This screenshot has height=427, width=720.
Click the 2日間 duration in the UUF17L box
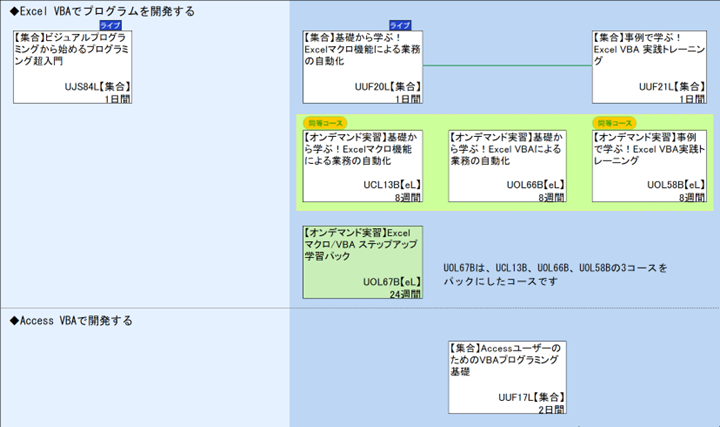point(551,409)
